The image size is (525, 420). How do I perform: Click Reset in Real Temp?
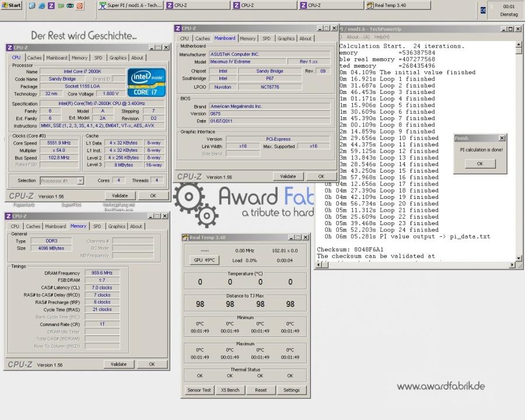(x=261, y=390)
